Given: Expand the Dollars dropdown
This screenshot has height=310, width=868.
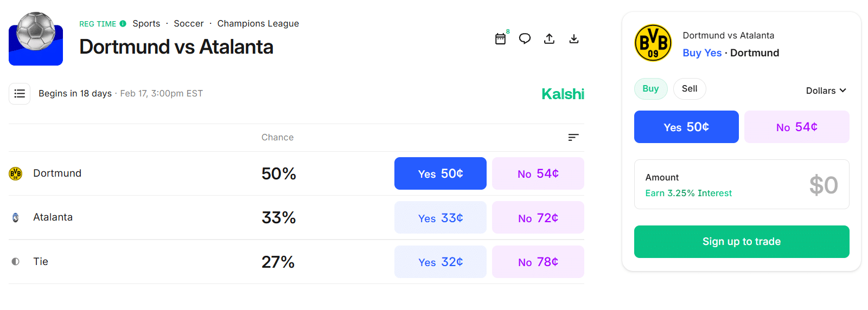Looking at the screenshot, I should 826,91.
